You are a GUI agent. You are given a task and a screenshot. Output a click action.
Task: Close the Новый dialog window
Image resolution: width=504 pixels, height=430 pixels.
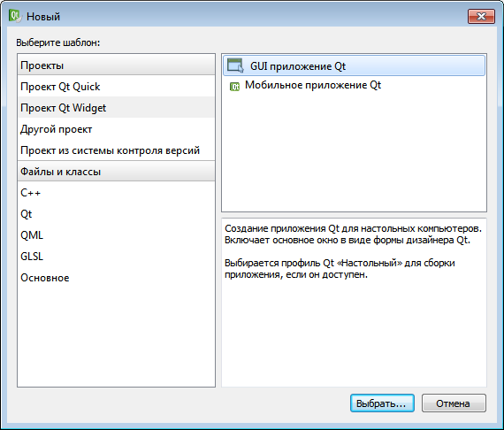481,16
